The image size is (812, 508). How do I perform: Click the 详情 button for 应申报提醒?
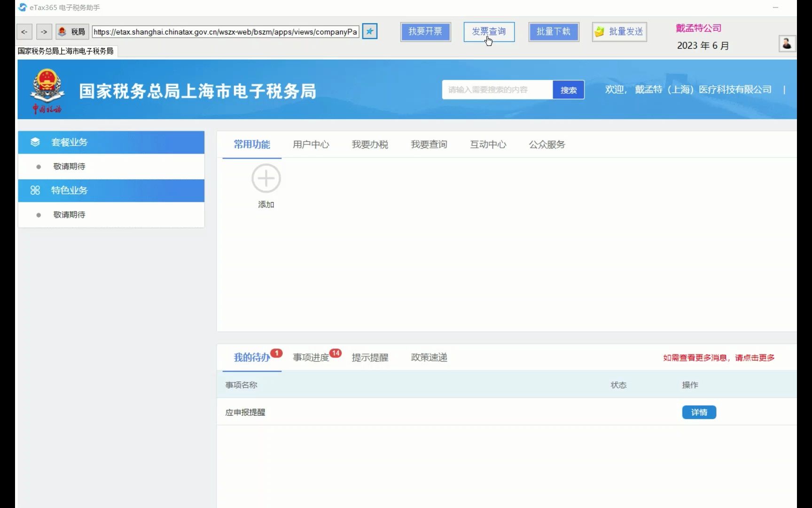[x=699, y=413]
